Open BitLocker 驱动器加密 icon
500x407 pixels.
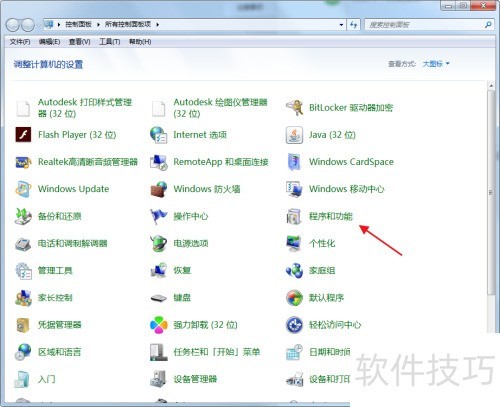(x=294, y=108)
